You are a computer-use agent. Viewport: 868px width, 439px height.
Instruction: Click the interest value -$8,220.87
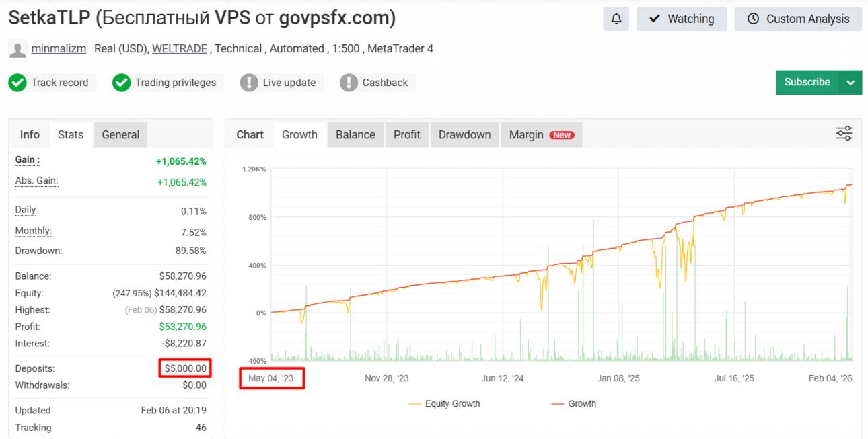184,344
